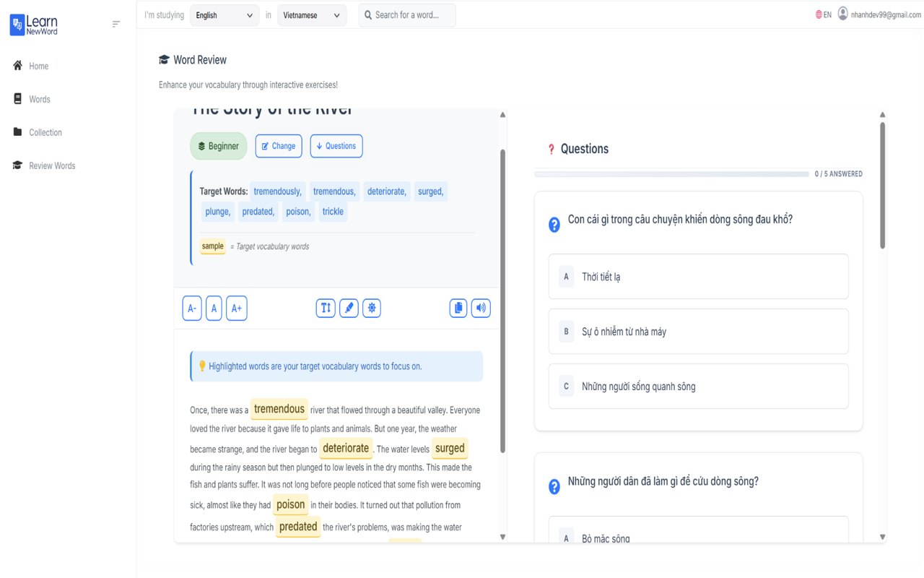Click the red question mark by Questions heading
This screenshot has height=578, width=924.
tap(551, 149)
